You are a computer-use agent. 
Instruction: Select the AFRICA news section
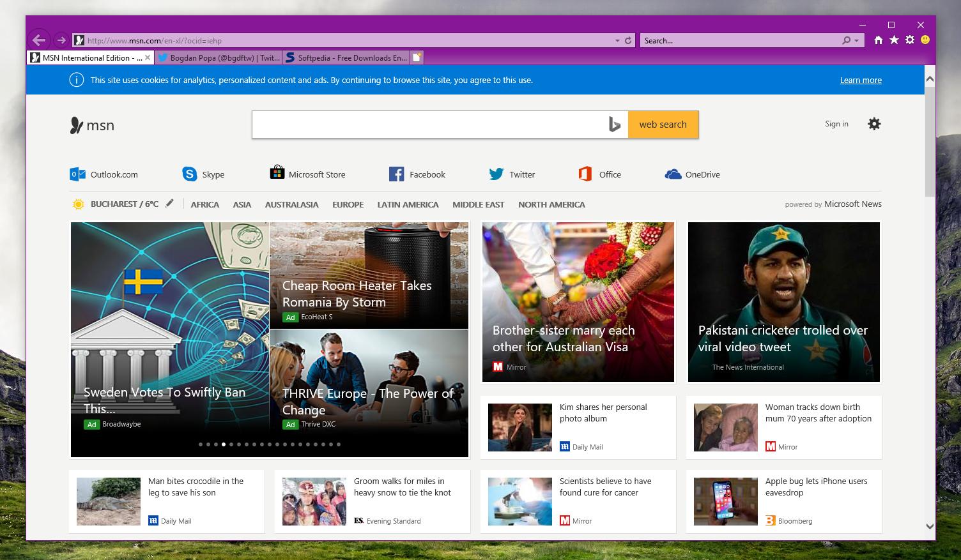(x=205, y=205)
